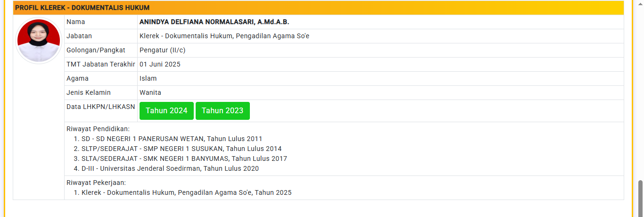Click the clerk's profile photo
Screen dimensions: 644x217
[x=39, y=41]
